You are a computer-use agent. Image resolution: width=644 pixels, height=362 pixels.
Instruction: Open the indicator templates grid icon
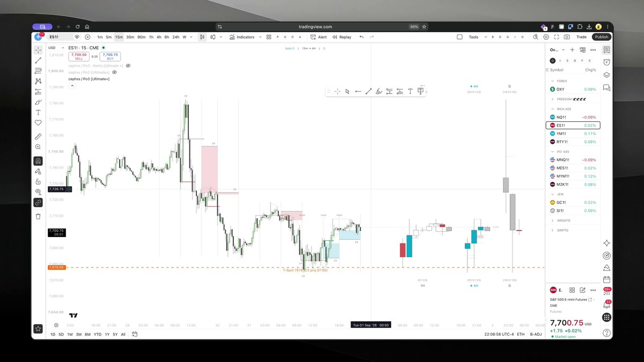pos(269,37)
